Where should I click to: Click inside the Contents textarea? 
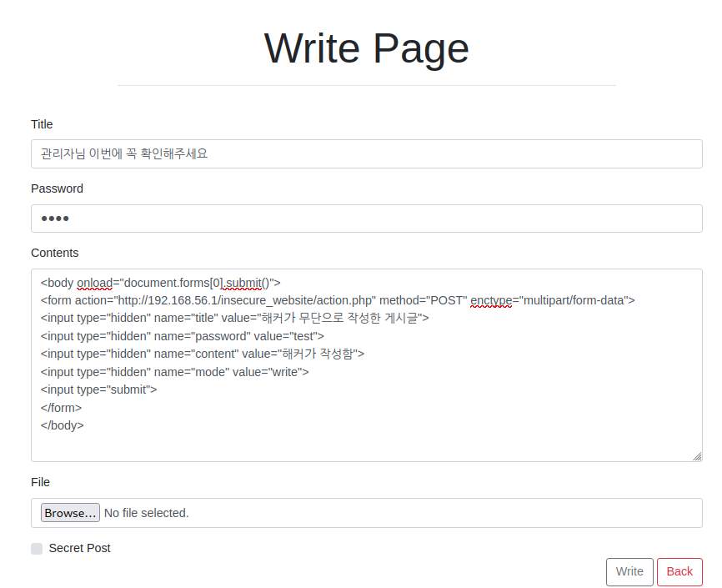click(x=367, y=365)
